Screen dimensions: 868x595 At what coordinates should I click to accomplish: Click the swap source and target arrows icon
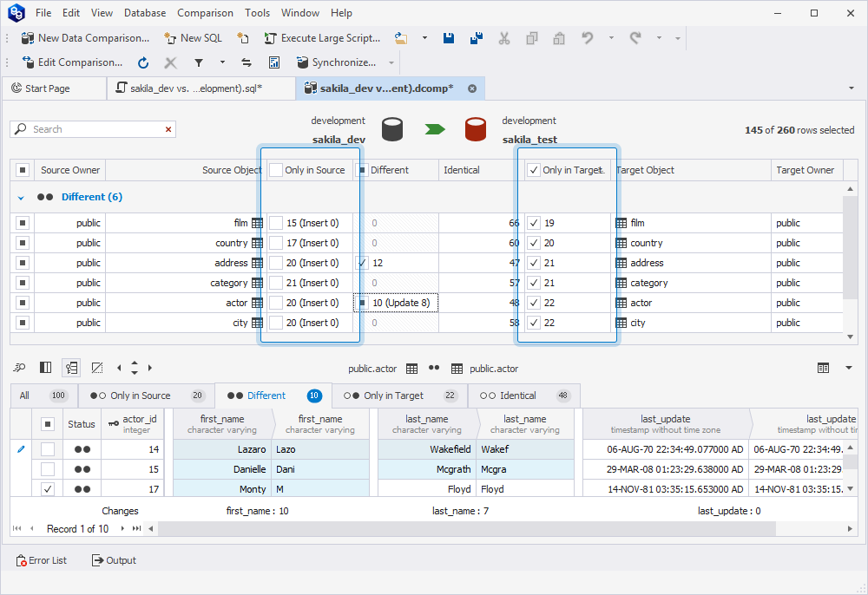click(x=247, y=62)
